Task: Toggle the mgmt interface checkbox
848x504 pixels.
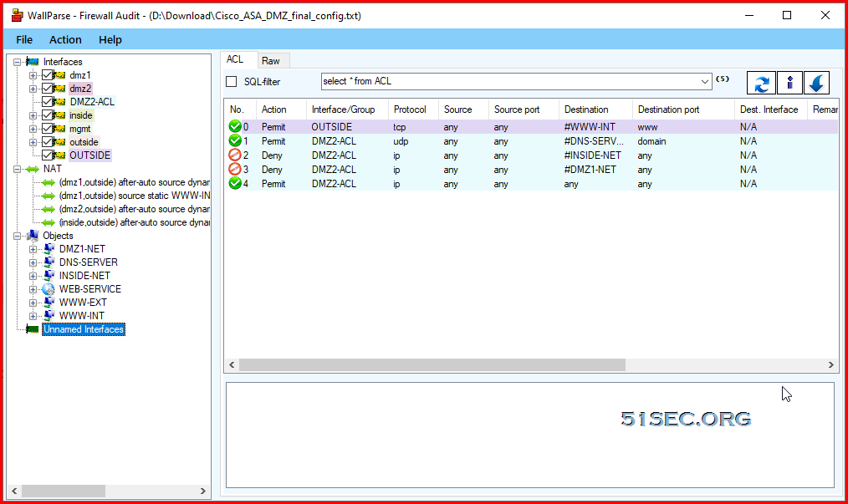Action: point(47,129)
